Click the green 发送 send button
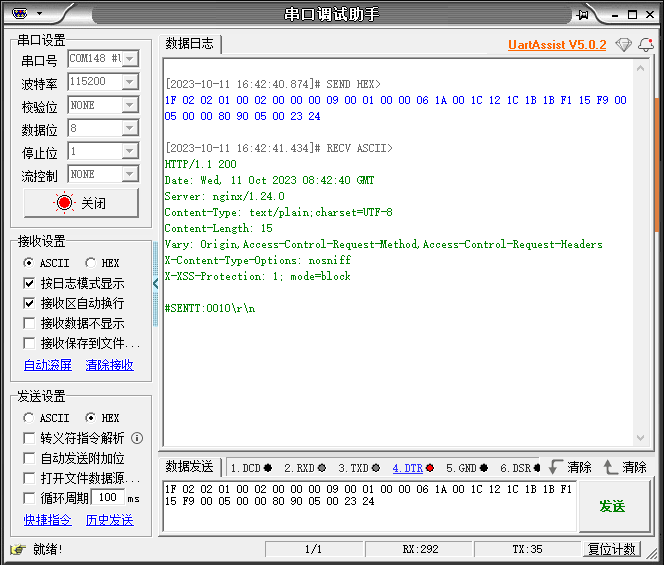The width and height of the screenshot is (664, 565). [613, 506]
